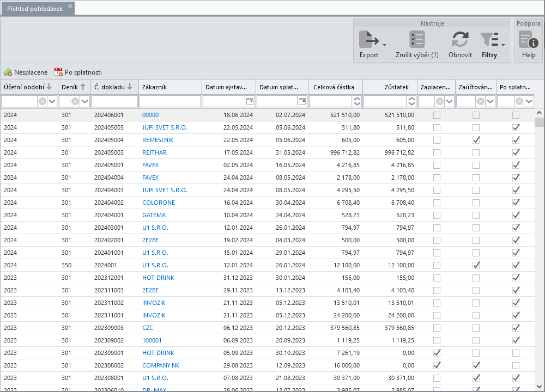Select the Přehled pohledávek tab
This screenshot has height=392, width=545.
(x=35, y=8)
